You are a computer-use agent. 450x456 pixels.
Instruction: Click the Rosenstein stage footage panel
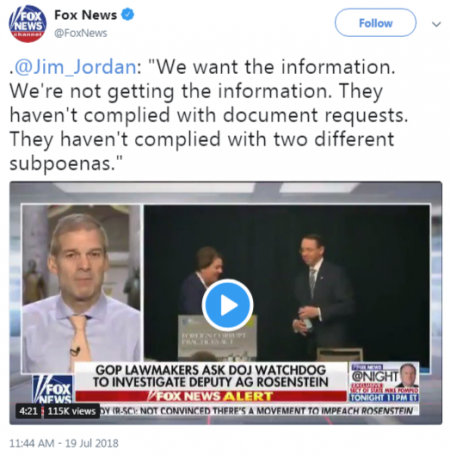click(x=287, y=283)
